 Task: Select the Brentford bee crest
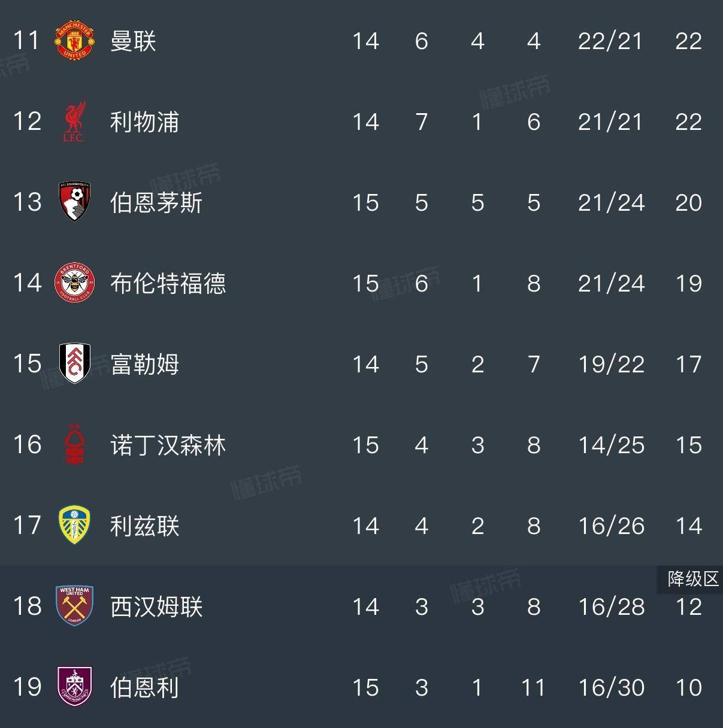click(75, 283)
